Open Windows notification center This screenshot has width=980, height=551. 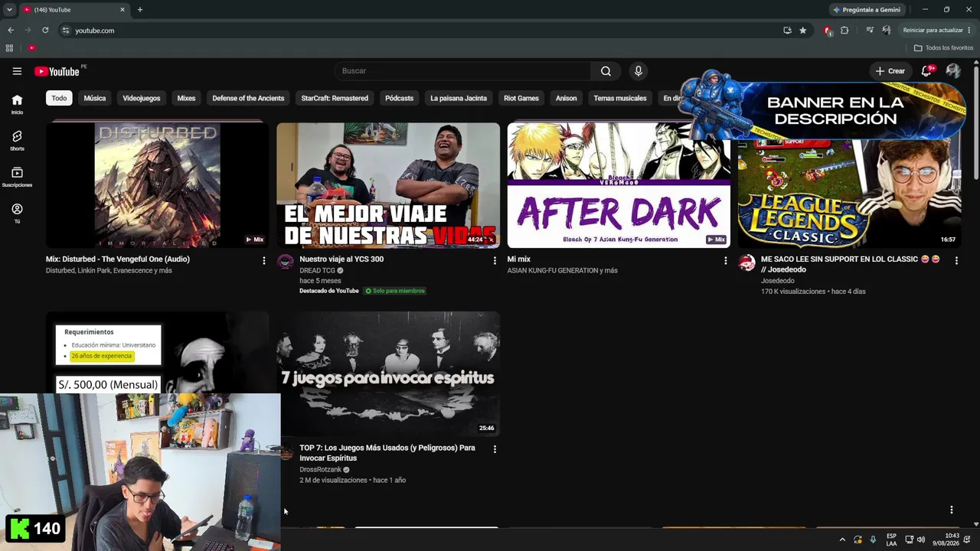click(x=967, y=540)
